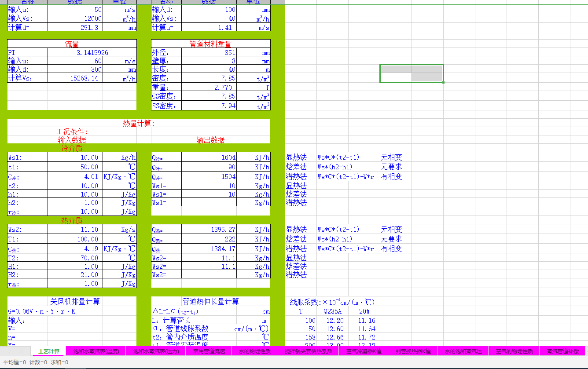This screenshot has width=588, height=369.
Task: Click the 热量计算： section title
Action: click(x=139, y=124)
